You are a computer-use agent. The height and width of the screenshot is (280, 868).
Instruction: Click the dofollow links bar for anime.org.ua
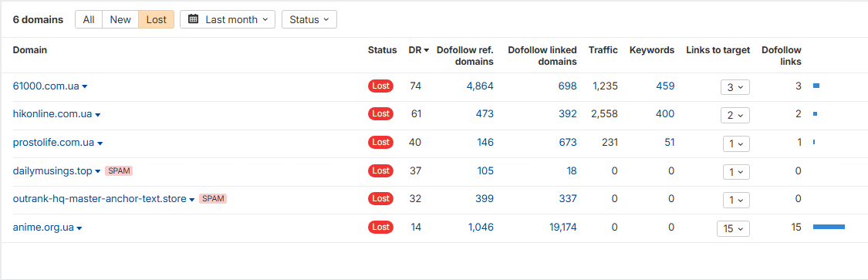coord(829,227)
